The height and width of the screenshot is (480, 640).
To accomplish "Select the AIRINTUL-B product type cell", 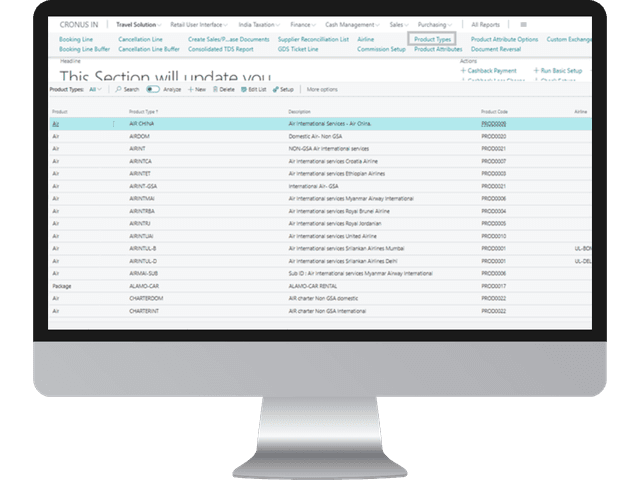I will pyautogui.click(x=142, y=249).
